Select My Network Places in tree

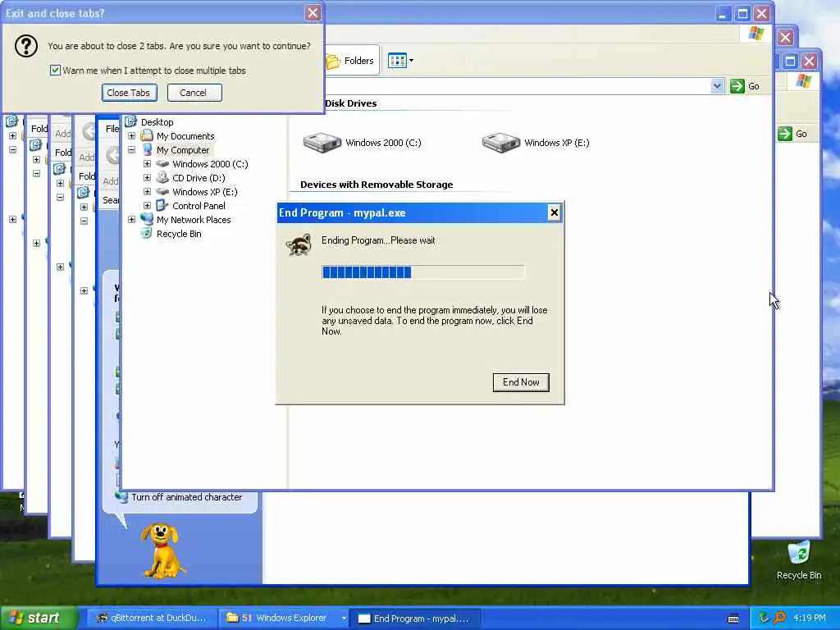pos(194,220)
